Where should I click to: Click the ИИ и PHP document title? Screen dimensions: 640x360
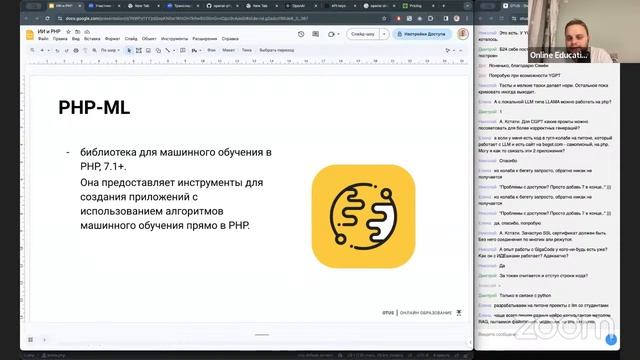pos(49,31)
